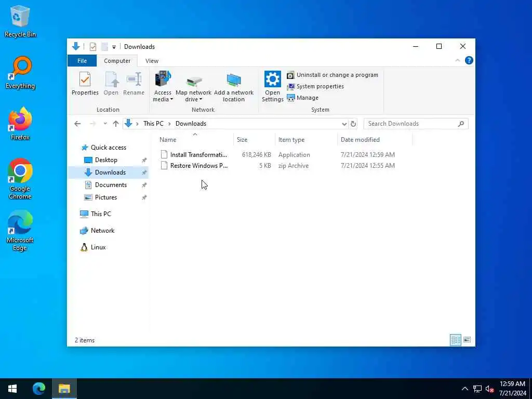Switch to the View ribbon tab
The width and height of the screenshot is (532, 399).
[x=152, y=61]
